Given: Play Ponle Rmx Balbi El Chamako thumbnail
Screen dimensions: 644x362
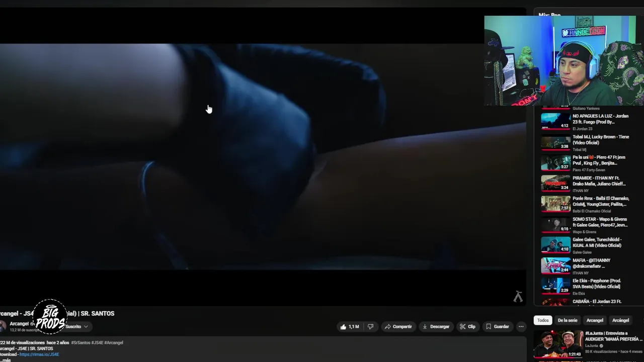Looking at the screenshot, I should pyautogui.click(x=555, y=204).
